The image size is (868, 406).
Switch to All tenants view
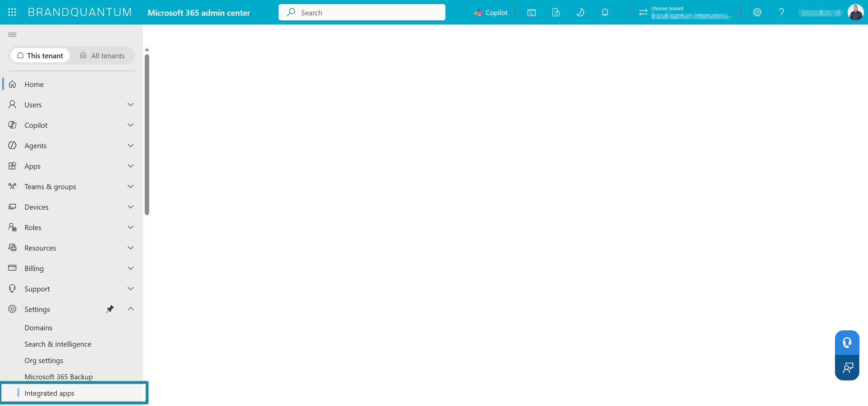[102, 56]
